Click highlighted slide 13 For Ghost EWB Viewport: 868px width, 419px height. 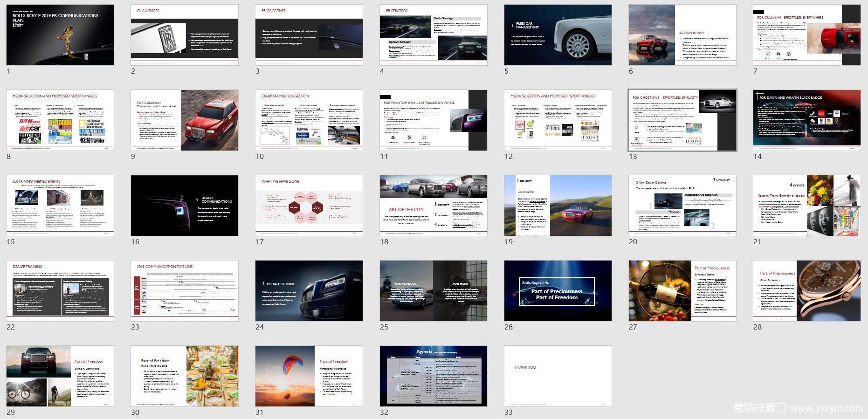coord(682,120)
